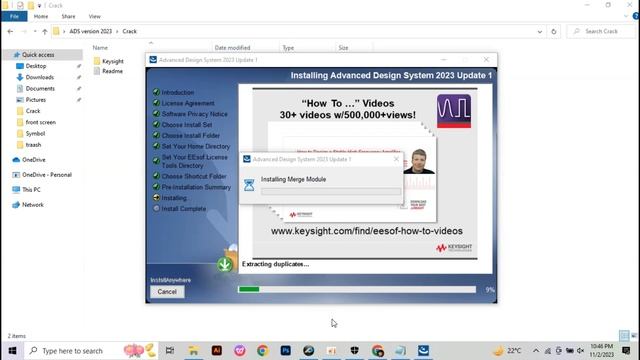Open the Share ribbon tab
The image size is (640, 360).
68,16
